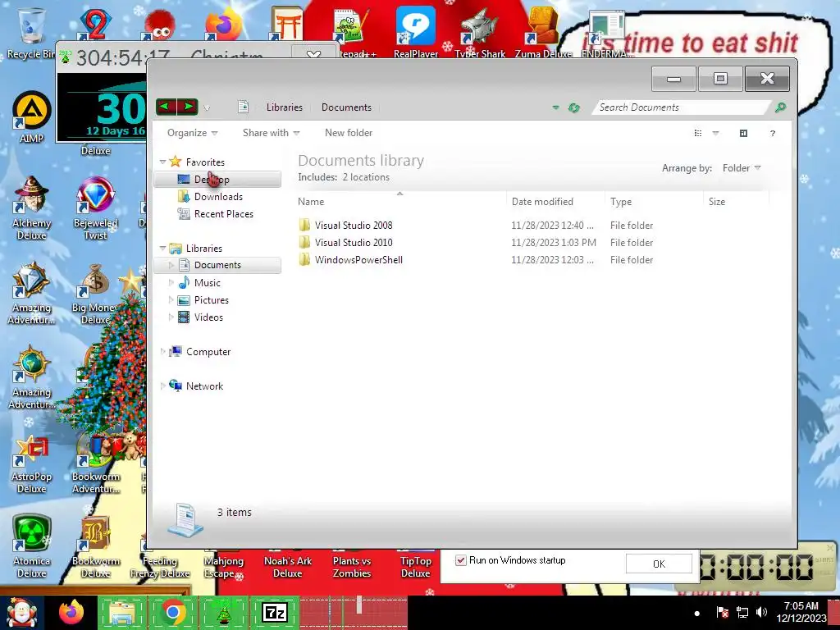Open the Organize menu
840x630 pixels.
[192, 133]
